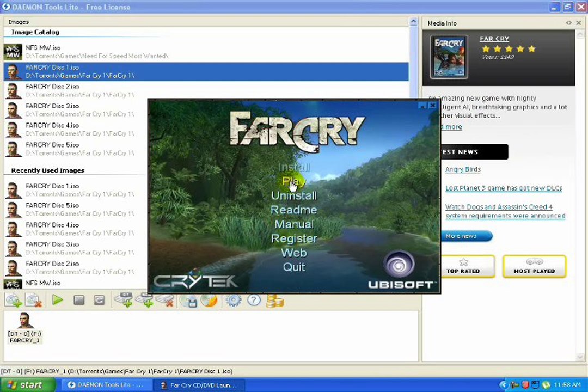
Task: Click the Media Info scrollbar down arrow
Action: 580,357
